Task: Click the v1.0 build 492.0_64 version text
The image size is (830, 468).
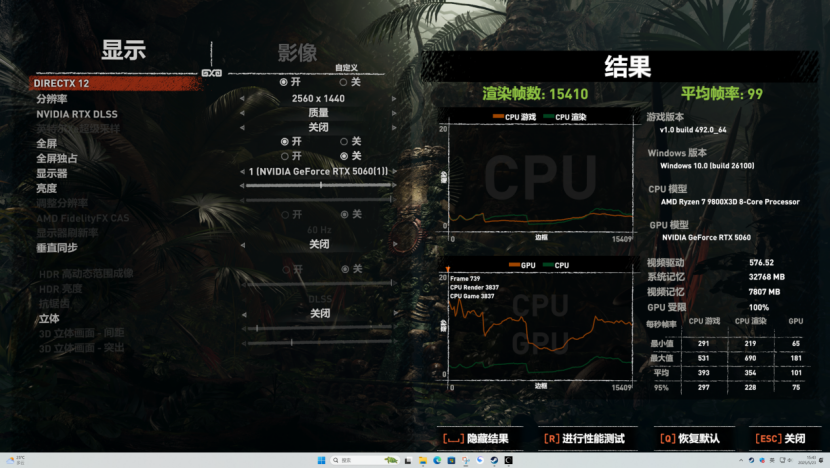Action: tap(693, 130)
